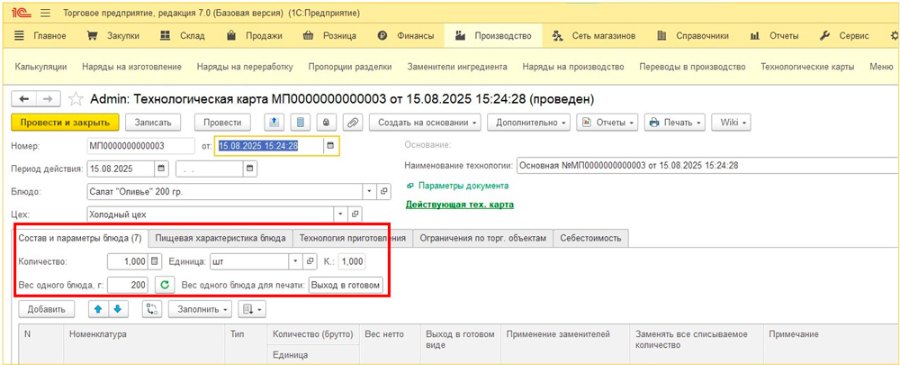The height and width of the screenshot is (365, 900).
Task: Click the Номер input field
Action: tap(141, 146)
